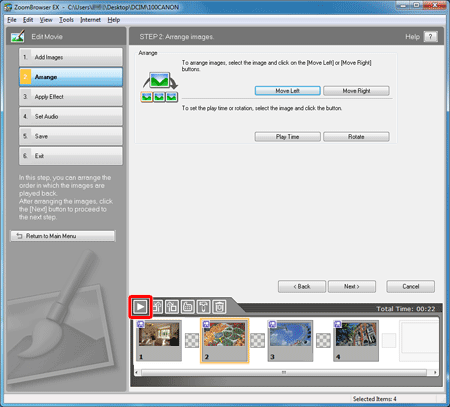Click the third icon in the storyboard toolbar
The image size is (450, 407).
coord(172,307)
